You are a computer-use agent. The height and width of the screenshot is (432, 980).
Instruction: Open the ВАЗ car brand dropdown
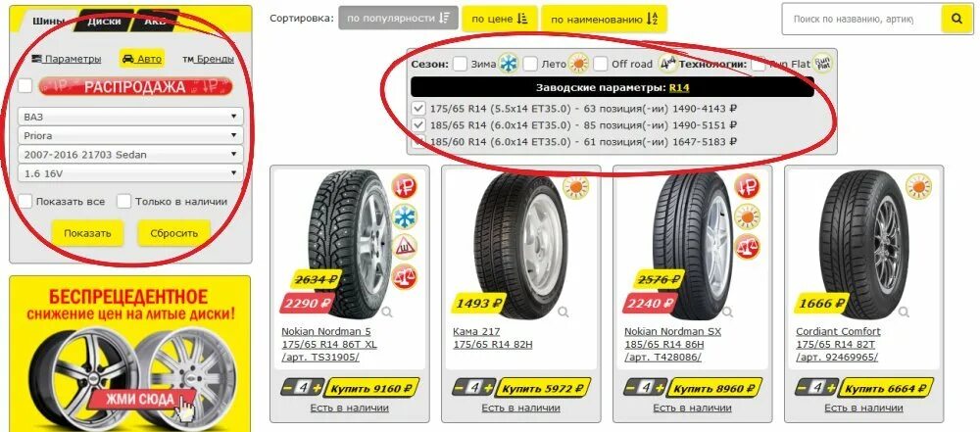coord(130,117)
